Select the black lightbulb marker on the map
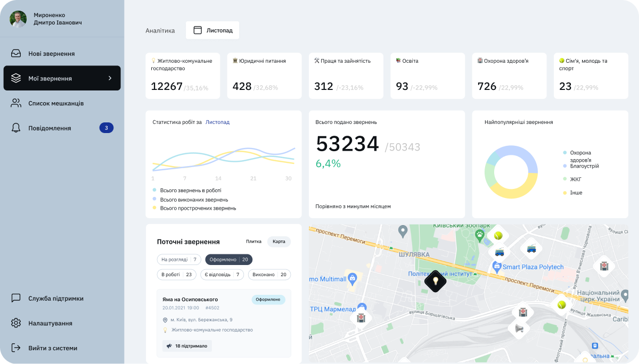 [x=435, y=281]
